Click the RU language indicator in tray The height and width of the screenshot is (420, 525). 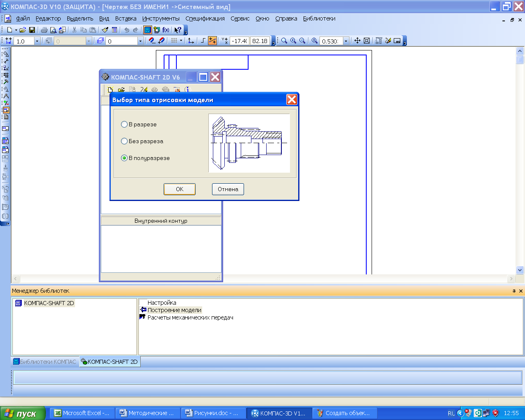451,413
